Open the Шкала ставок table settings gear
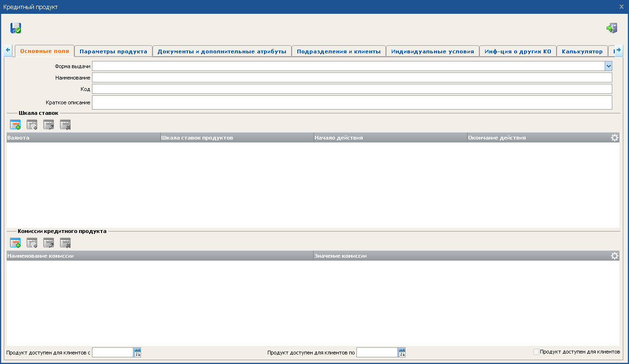This screenshot has width=629, height=364. point(615,138)
